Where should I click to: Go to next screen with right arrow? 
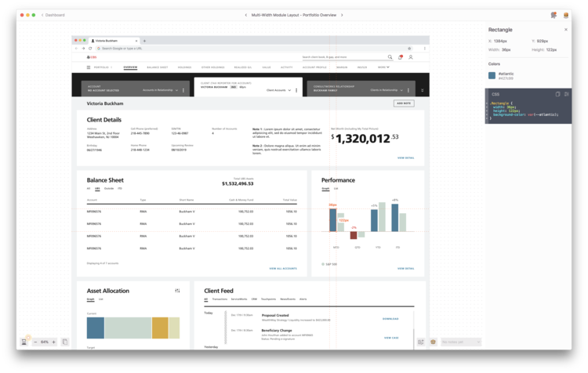coord(342,15)
